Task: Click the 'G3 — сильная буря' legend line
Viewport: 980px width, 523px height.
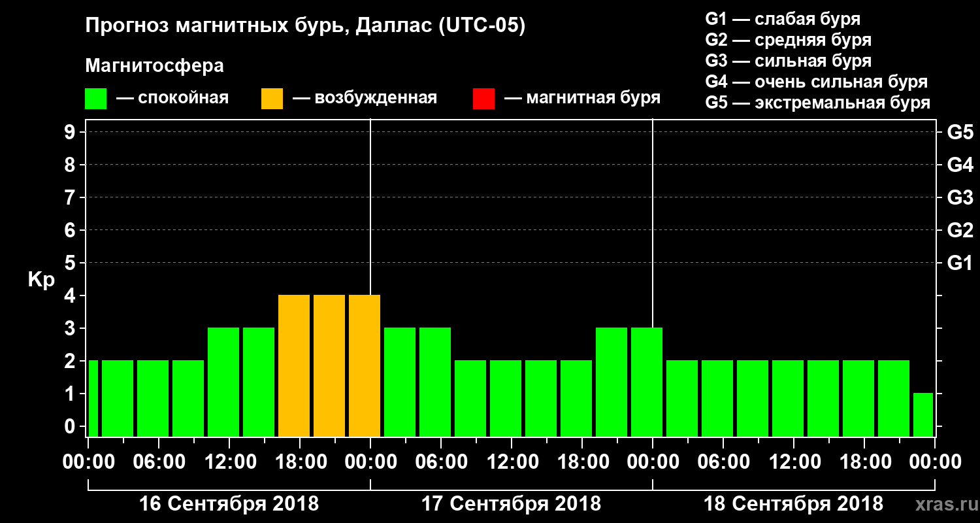Action: (x=788, y=61)
